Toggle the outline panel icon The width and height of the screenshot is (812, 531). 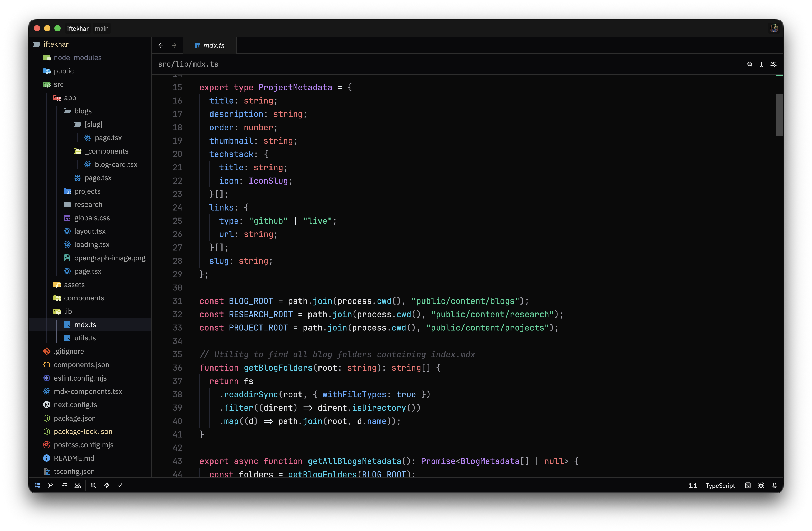[64, 485]
